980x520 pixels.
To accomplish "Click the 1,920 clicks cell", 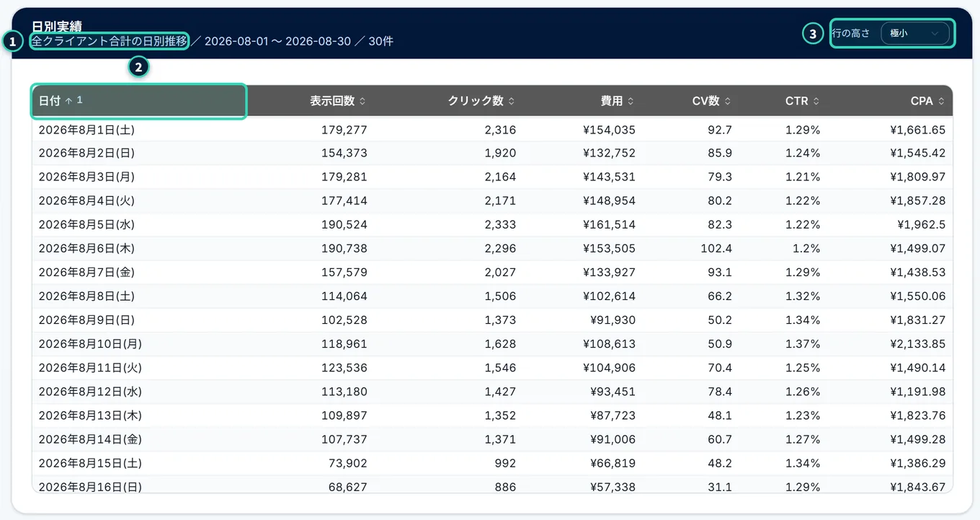I will pyautogui.click(x=500, y=154).
